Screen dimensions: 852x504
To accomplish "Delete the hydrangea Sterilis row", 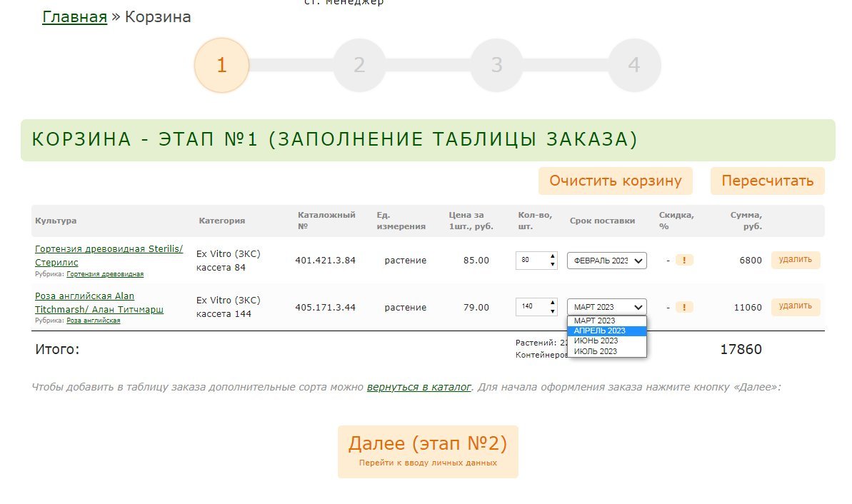I will pos(795,260).
